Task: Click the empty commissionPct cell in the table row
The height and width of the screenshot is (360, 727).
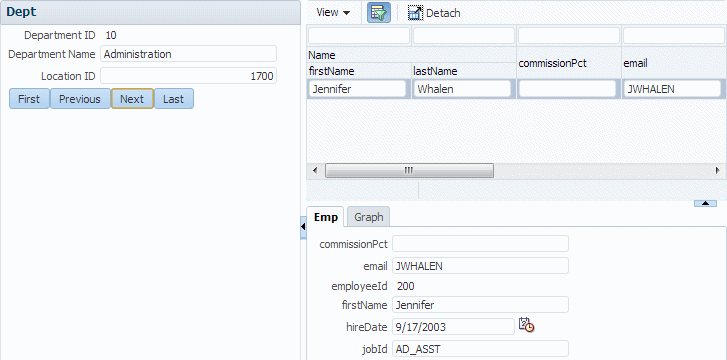Action: pos(567,89)
